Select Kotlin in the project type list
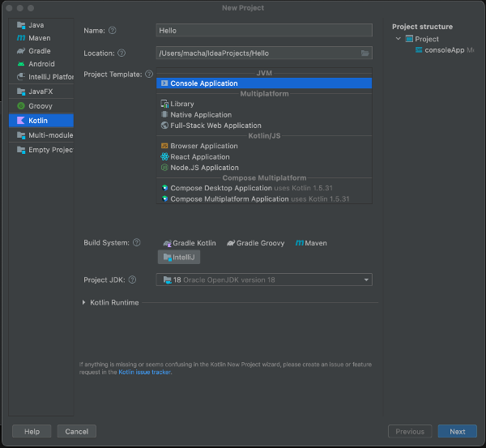Viewport: 486px width, 448px height. click(x=41, y=121)
